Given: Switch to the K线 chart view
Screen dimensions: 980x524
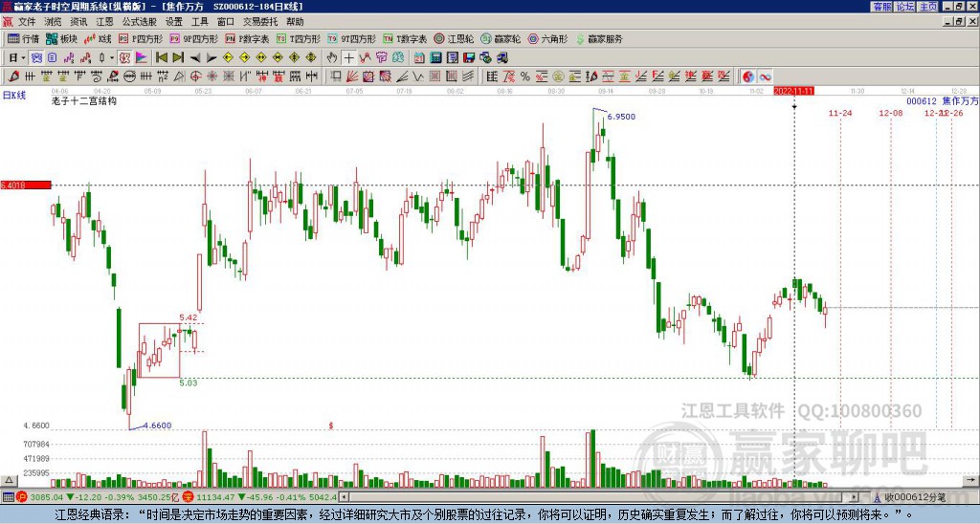Looking at the screenshot, I should [98, 38].
